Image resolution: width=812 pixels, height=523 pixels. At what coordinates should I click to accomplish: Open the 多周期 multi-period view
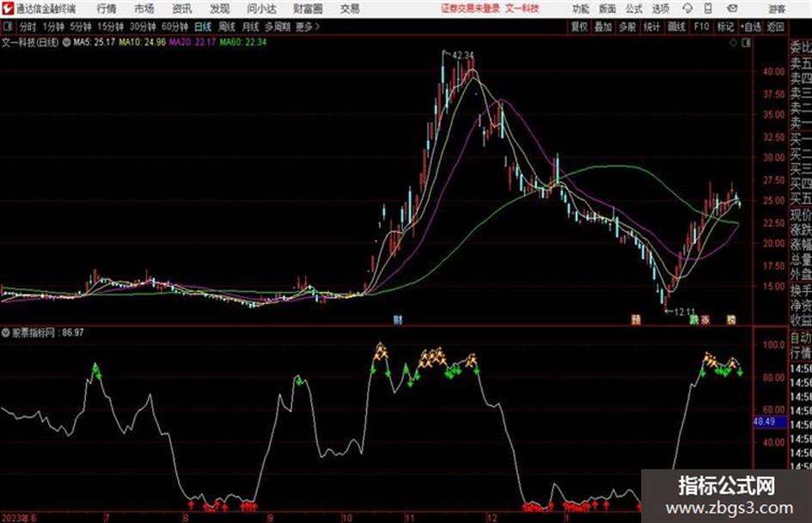[278, 27]
